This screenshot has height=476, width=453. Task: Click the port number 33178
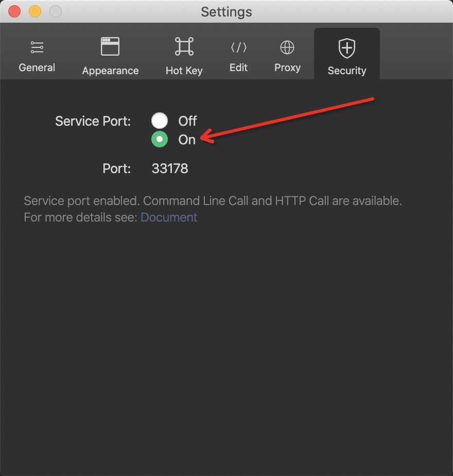pyautogui.click(x=170, y=168)
